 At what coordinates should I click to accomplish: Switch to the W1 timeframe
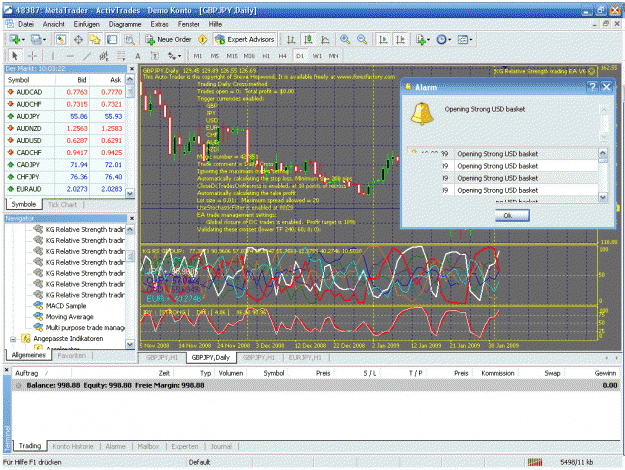(317, 56)
